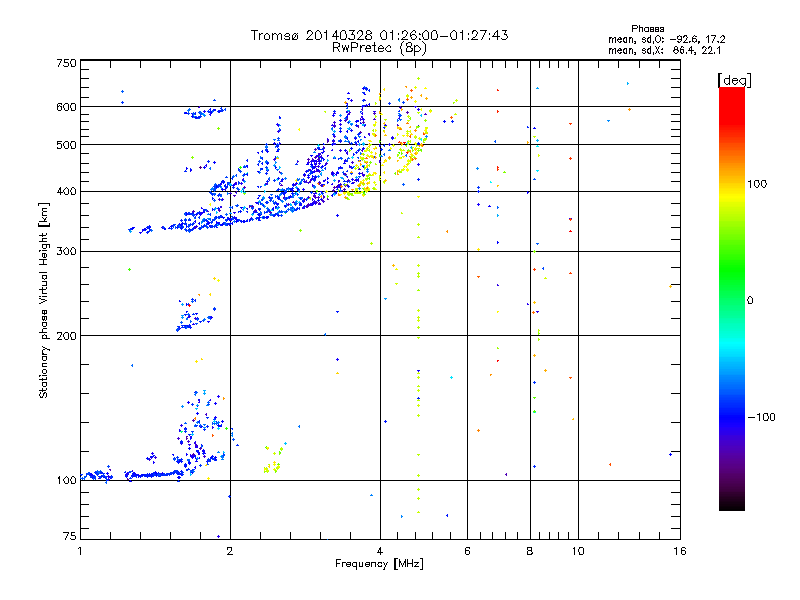
Task: Click the x-axis tick label "1"
Action: point(80,551)
